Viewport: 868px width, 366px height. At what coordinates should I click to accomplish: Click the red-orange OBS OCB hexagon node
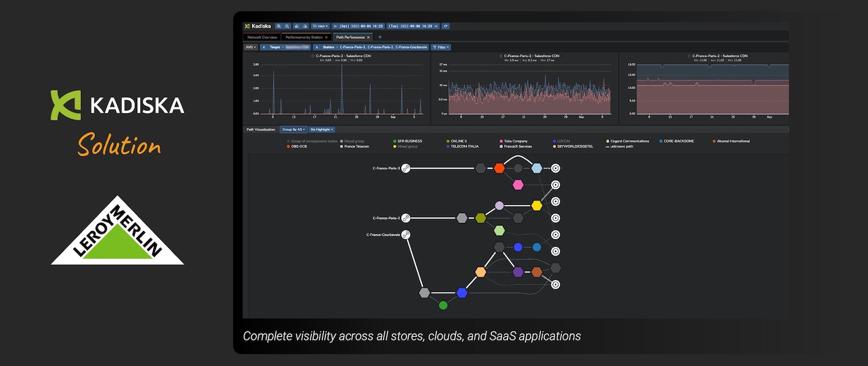[x=499, y=168]
